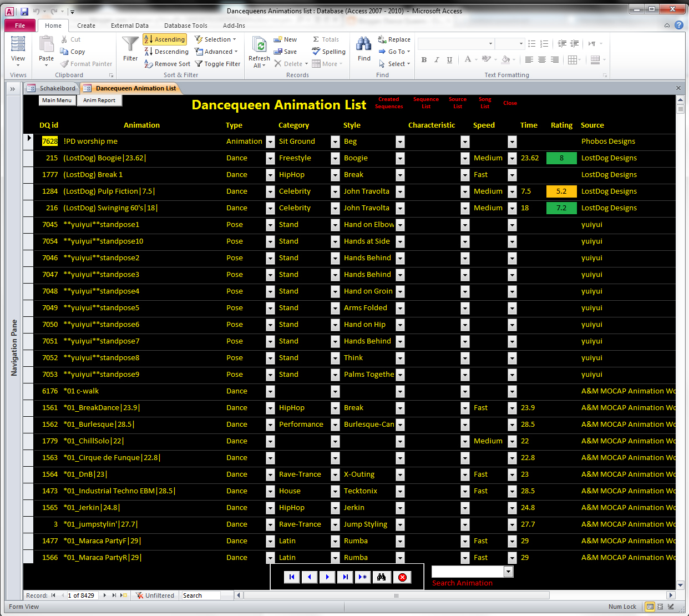Click Anim Report button
The image size is (689, 616).
click(x=99, y=100)
